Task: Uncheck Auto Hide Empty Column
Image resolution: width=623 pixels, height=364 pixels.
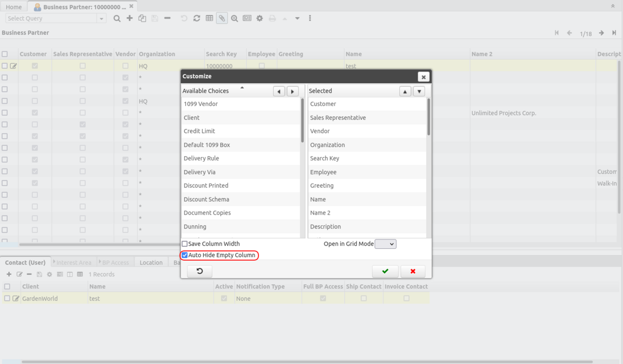Action: pyautogui.click(x=185, y=255)
